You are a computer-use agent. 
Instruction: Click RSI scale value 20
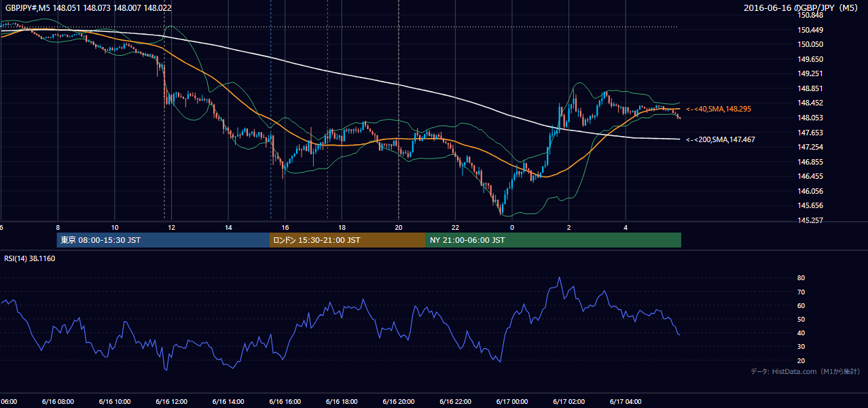tap(801, 360)
